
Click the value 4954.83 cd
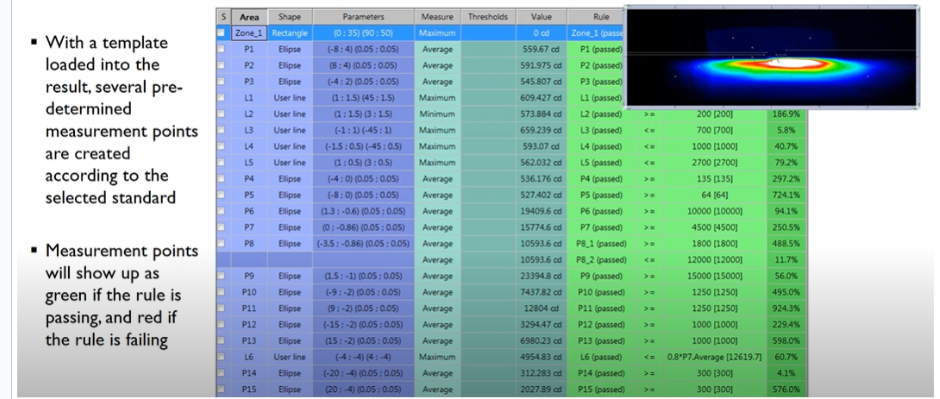[x=541, y=357]
